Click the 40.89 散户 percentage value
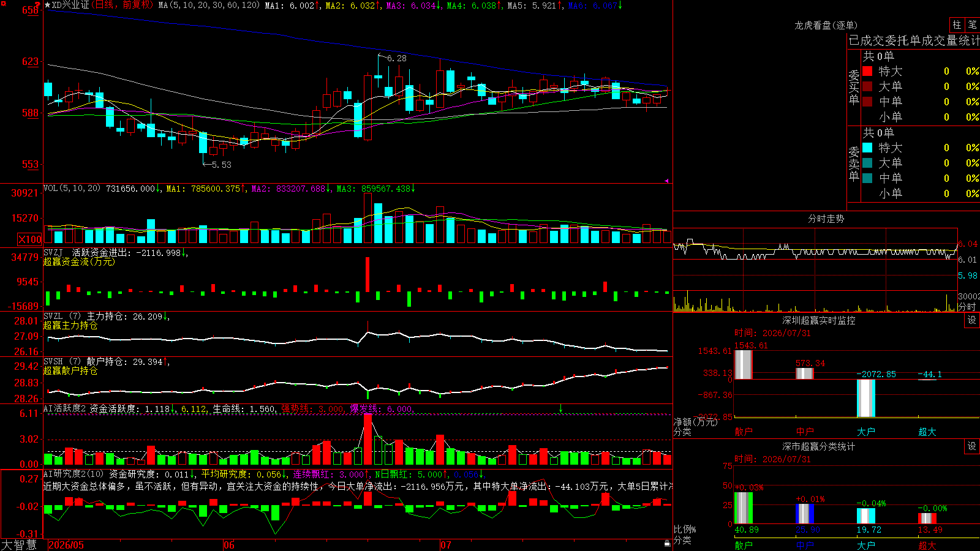Image resolution: width=980 pixels, height=551 pixels. tap(747, 530)
